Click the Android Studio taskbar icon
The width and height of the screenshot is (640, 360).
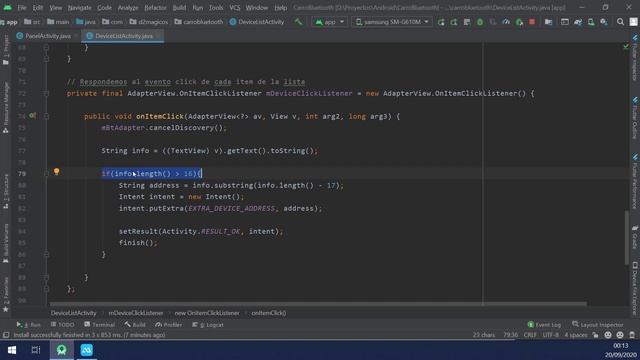[x=62, y=350]
